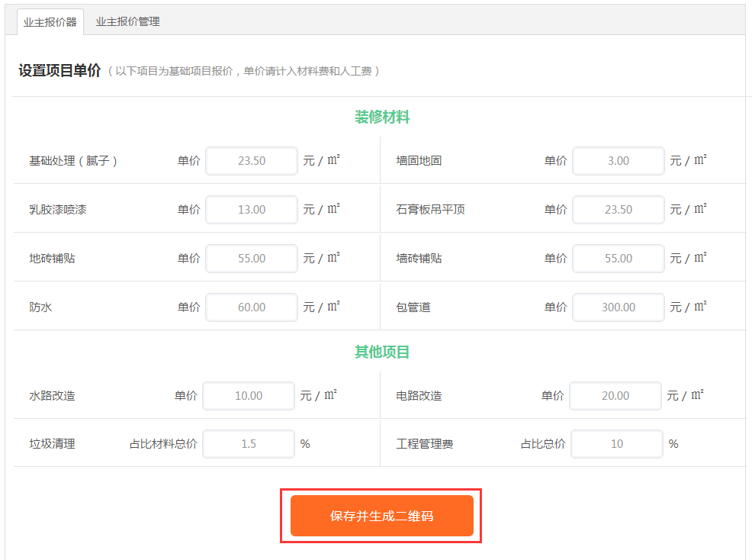Focus the 地砖铺贴 price input
The height and width of the screenshot is (560, 755).
(252, 259)
